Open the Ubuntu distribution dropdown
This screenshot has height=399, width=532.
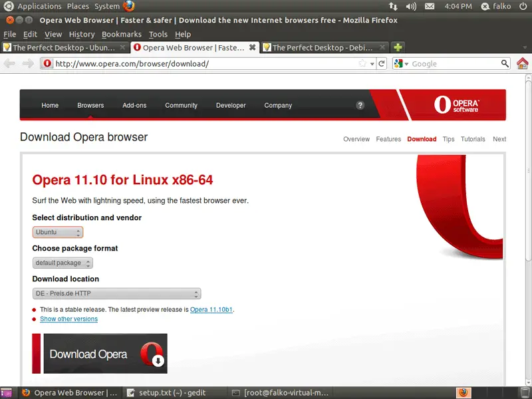point(58,232)
